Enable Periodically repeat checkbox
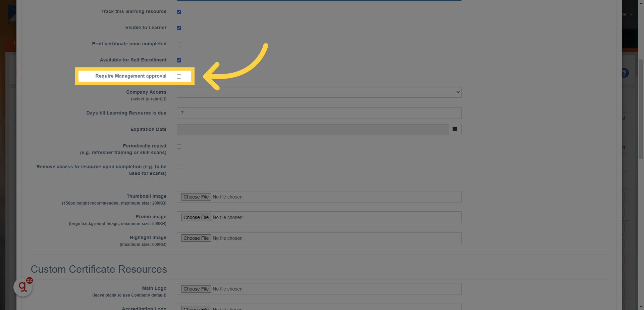This screenshot has height=310, width=644. [179, 146]
